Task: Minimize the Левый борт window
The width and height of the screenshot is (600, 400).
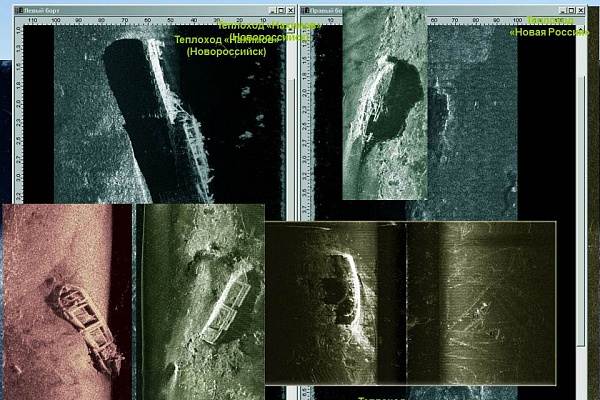Action: 272,11
